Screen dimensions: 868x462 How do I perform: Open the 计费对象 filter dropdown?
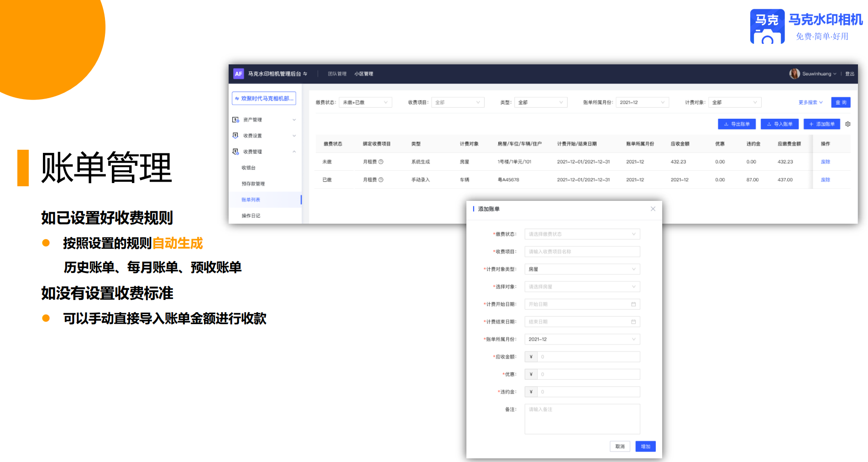coord(735,102)
